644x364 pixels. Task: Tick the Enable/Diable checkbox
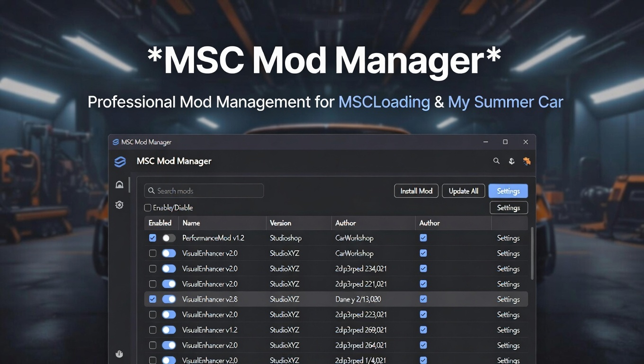148,208
